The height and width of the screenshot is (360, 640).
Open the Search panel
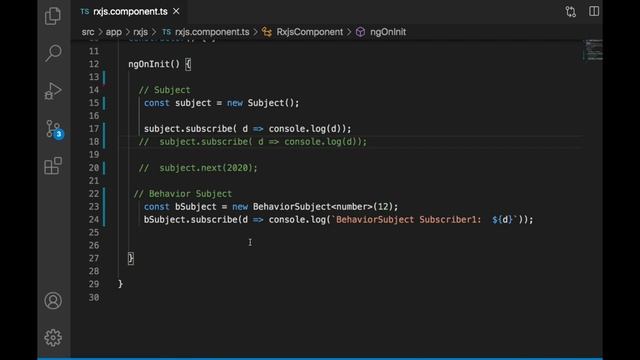pyautogui.click(x=53, y=53)
